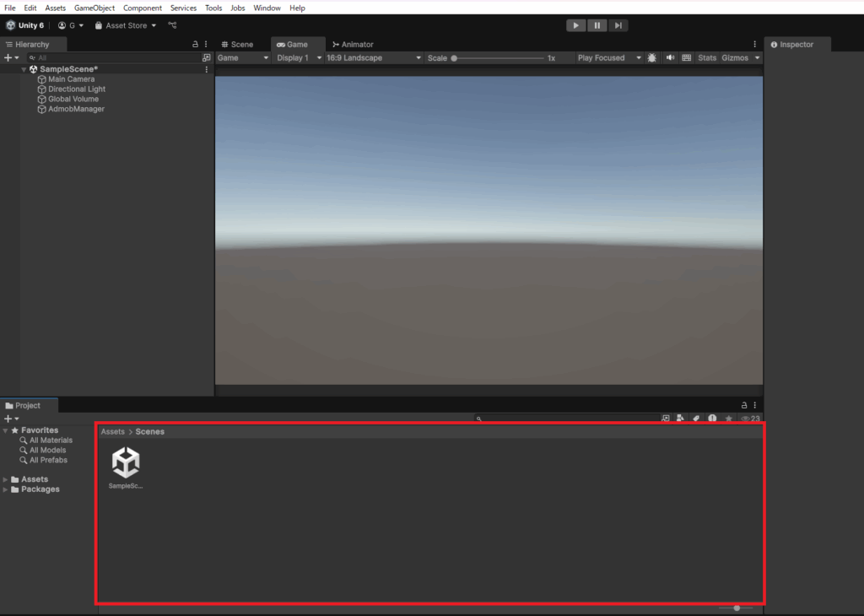The width and height of the screenshot is (864, 616).
Task: Focus the Project search field
Action: [568, 419]
